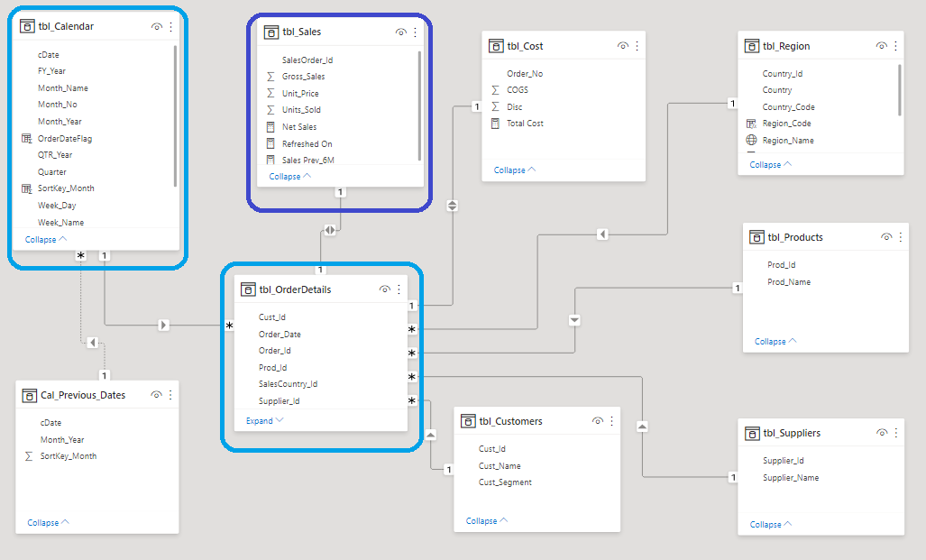The width and height of the screenshot is (926, 560).
Task: Collapse the tbl_Suppliers table card
Action: pos(766,522)
